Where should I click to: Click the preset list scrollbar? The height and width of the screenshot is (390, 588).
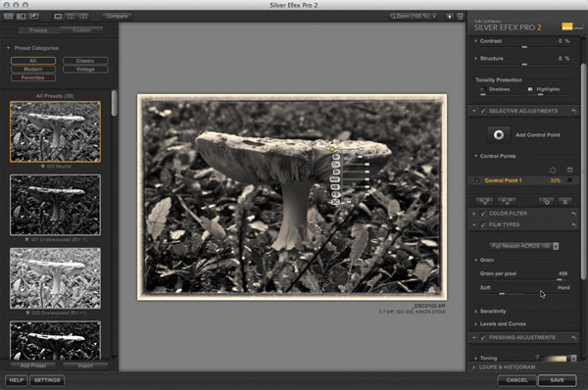pyautogui.click(x=114, y=103)
